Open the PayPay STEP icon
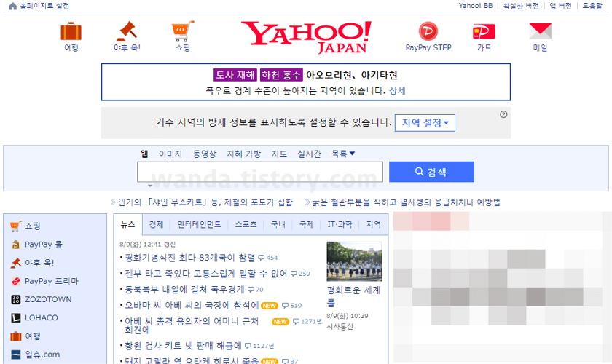This screenshot has height=364, width=612. click(x=428, y=31)
